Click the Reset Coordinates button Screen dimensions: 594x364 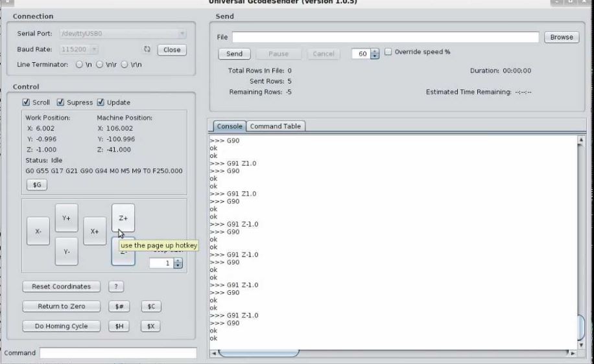pyautogui.click(x=62, y=286)
